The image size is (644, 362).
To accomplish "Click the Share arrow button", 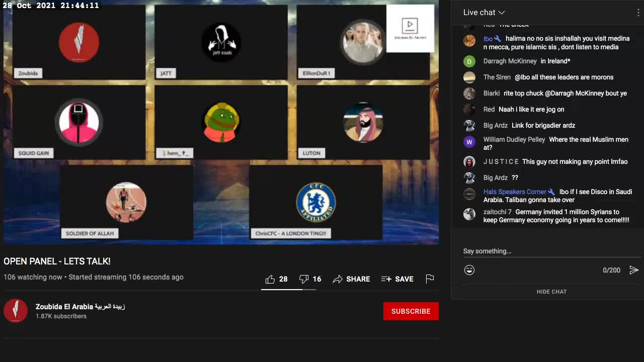I will pyautogui.click(x=351, y=279).
